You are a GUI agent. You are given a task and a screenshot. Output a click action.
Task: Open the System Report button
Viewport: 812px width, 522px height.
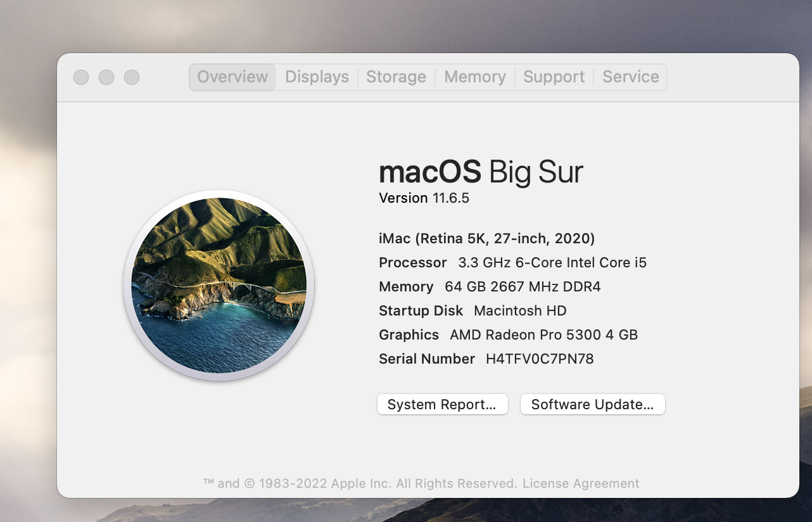click(442, 404)
